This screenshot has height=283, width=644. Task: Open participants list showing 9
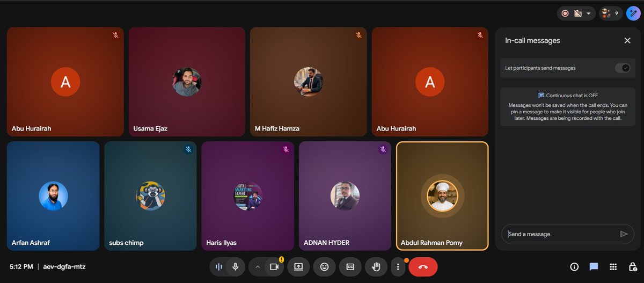coord(611,13)
